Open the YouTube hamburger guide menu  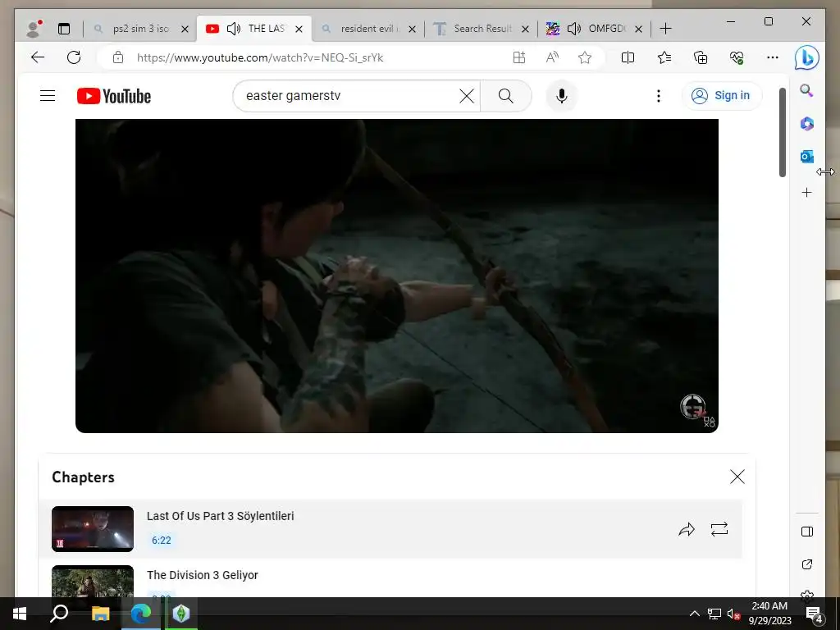48,96
